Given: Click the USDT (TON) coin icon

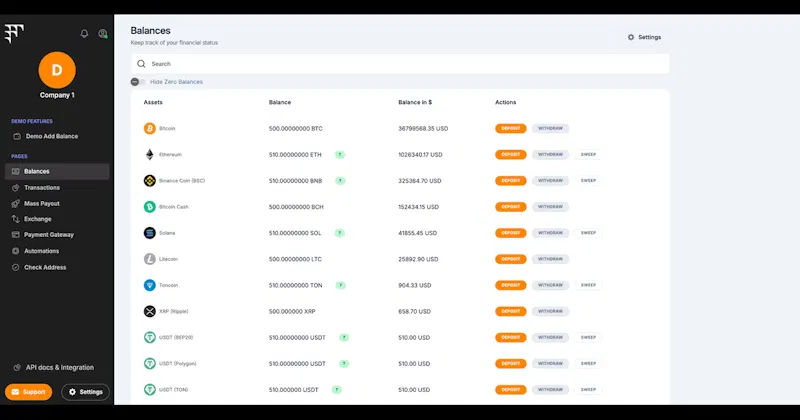Looking at the screenshot, I should coord(149,389).
